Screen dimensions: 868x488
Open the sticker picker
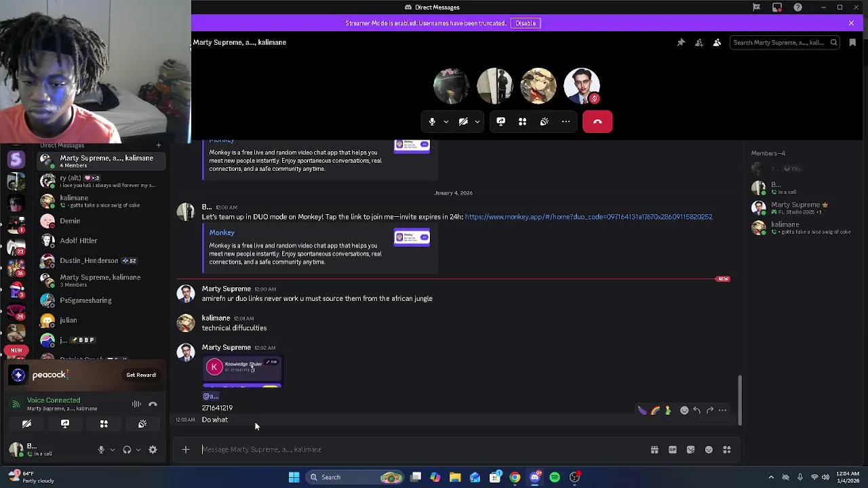tap(690, 449)
